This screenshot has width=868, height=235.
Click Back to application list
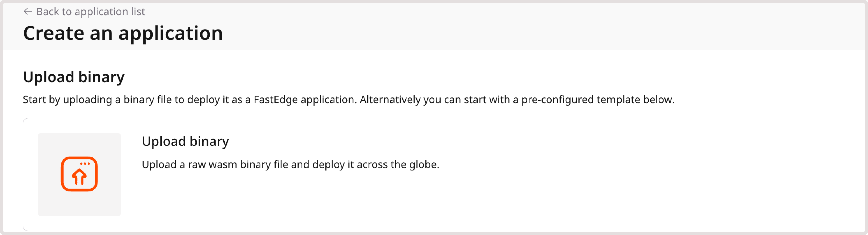click(91, 11)
